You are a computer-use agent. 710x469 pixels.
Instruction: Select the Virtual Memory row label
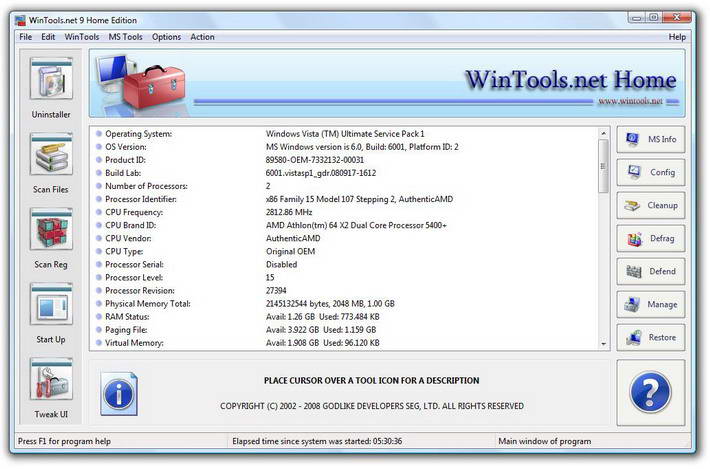pyautogui.click(x=134, y=343)
